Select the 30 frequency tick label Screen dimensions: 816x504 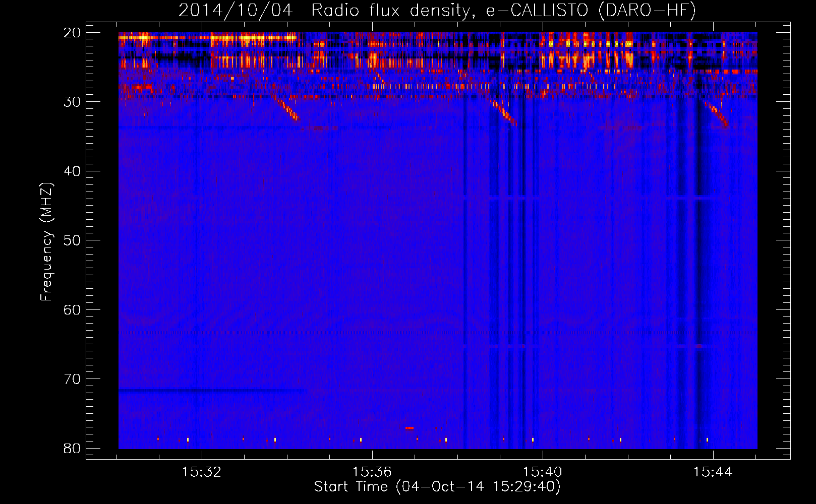pos(73,102)
